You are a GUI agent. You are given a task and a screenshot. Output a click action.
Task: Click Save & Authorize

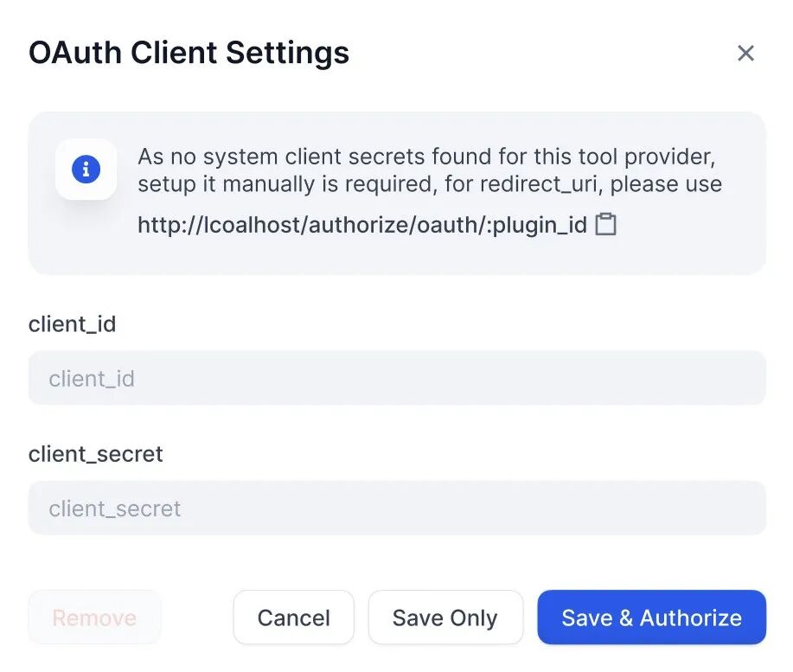coord(651,618)
